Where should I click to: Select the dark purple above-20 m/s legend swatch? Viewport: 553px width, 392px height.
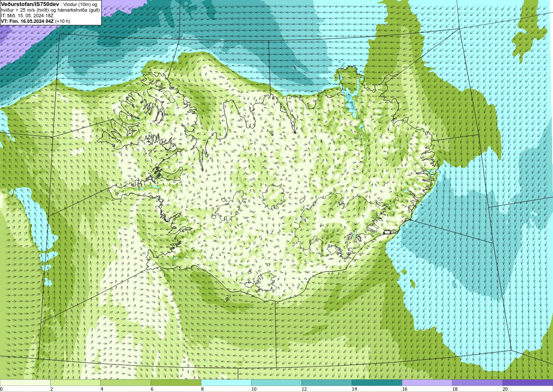[x=528, y=383]
